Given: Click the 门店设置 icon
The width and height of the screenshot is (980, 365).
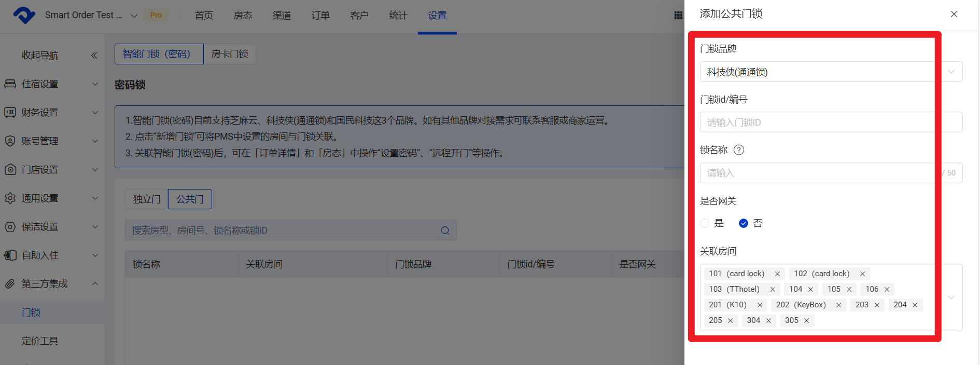Looking at the screenshot, I should click(x=10, y=169).
